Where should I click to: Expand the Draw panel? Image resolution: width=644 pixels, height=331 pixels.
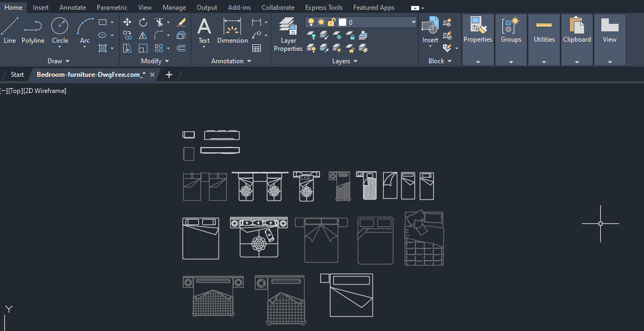(59, 61)
